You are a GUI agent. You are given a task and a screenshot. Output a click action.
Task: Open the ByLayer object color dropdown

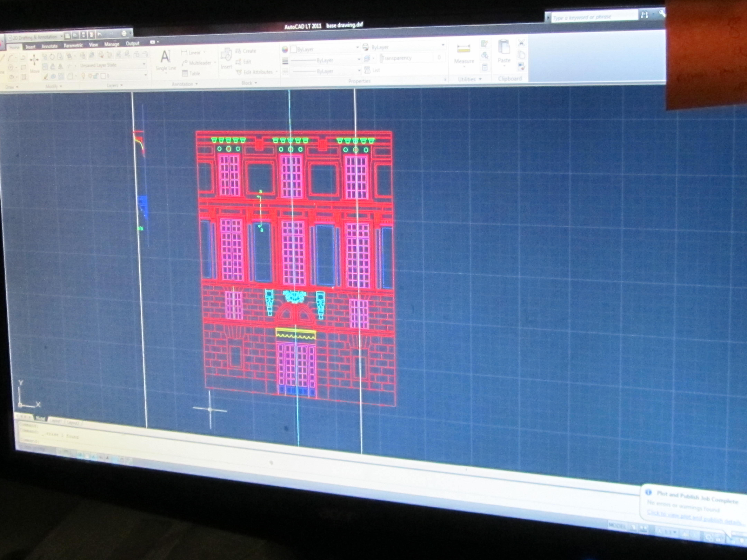(x=324, y=49)
